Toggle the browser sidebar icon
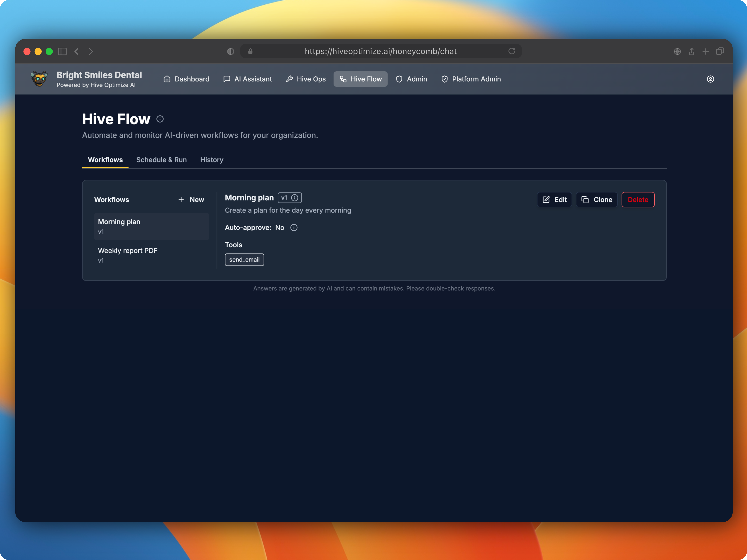Viewport: 747px width, 560px height. click(62, 51)
